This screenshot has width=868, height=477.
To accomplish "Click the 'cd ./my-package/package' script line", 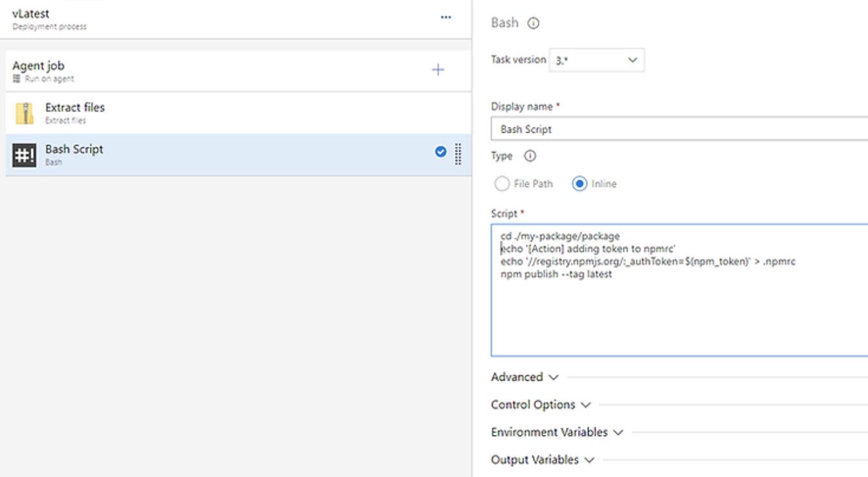I will (560, 236).
